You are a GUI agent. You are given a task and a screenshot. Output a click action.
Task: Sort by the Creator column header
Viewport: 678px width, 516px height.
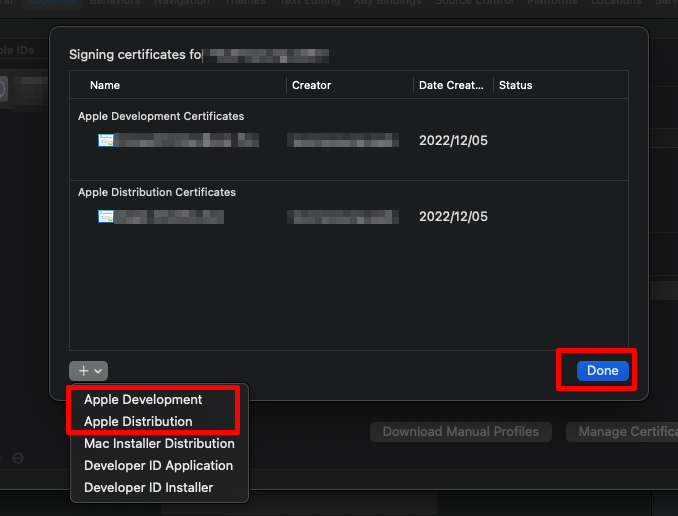coord(311,85)
